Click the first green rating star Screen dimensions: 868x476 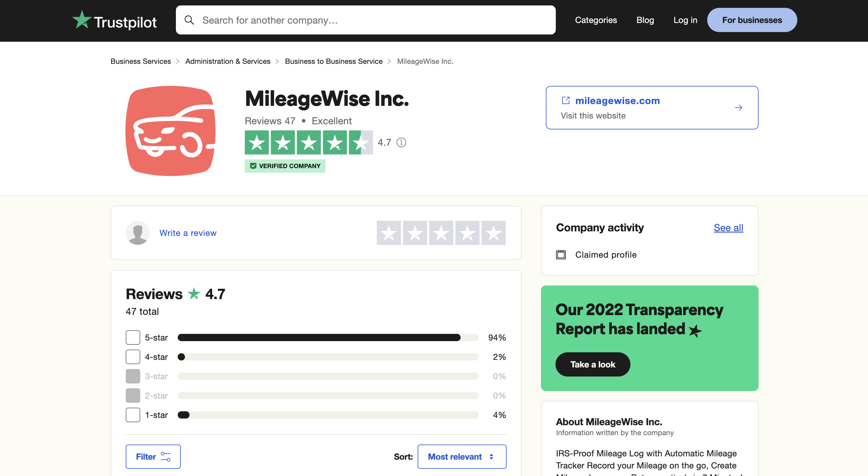point(257,143)
